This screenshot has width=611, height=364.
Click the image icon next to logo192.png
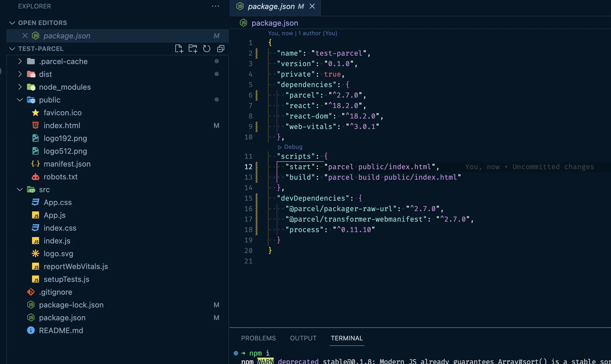[36, 138]
